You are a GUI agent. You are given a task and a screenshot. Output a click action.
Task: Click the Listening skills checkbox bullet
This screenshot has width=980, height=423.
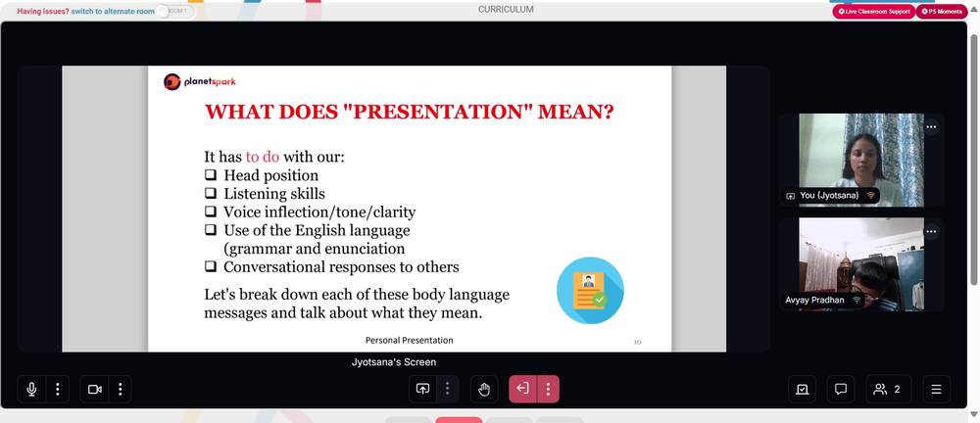coord(211,193)
